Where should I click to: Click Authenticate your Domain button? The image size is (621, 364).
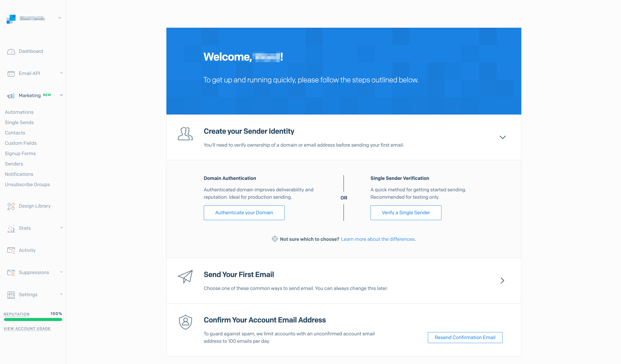coord(244,212)
